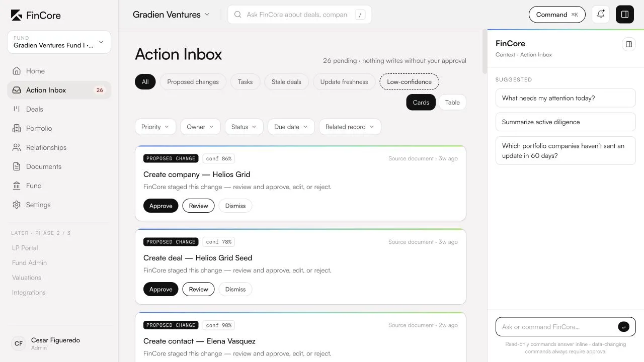Select the All filter tab

(145, 82)
